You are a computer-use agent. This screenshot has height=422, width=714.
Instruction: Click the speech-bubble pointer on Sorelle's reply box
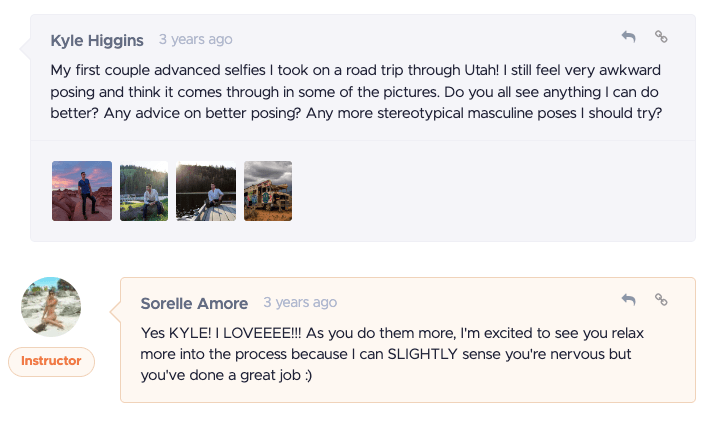[115, 312]
